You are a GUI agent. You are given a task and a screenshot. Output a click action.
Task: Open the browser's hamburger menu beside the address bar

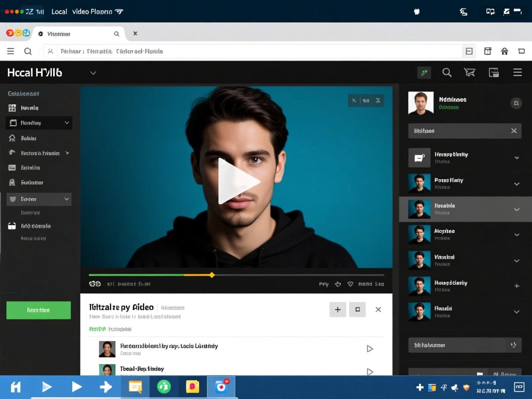(x=11, y=51)
